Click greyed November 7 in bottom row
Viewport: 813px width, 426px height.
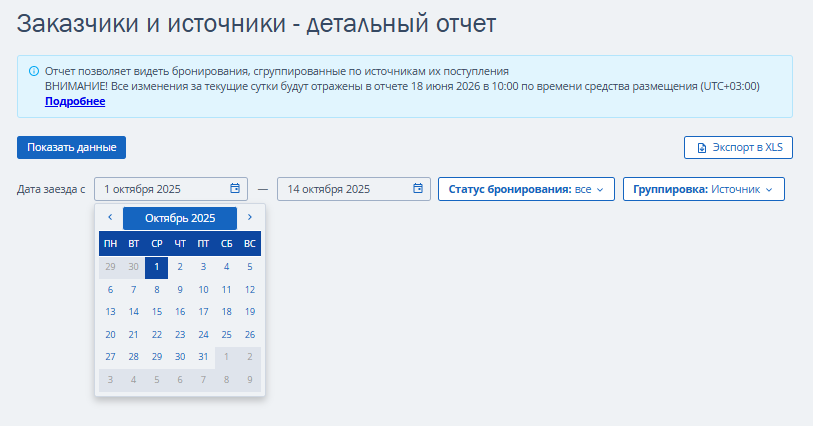[x=203, y=380]
